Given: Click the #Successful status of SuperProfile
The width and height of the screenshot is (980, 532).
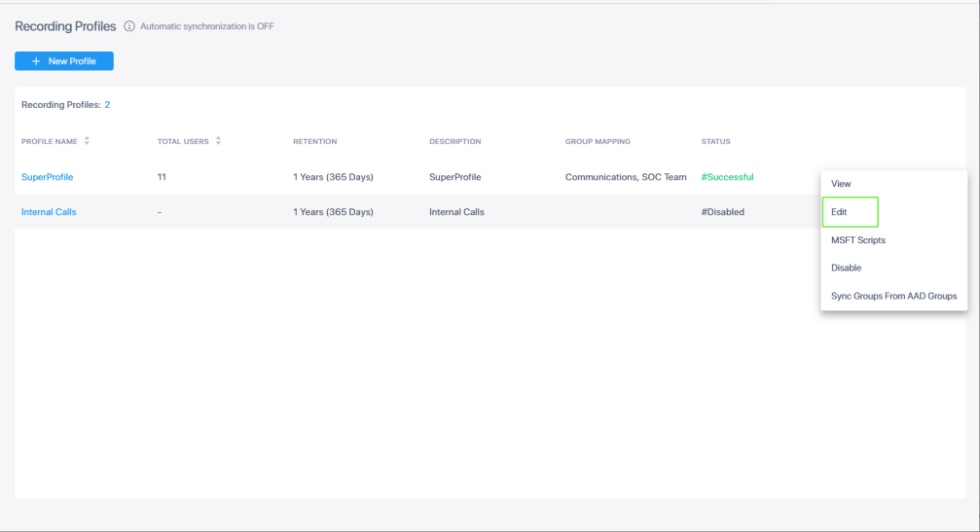Looking at the screenshot, I should click(727, 177).
